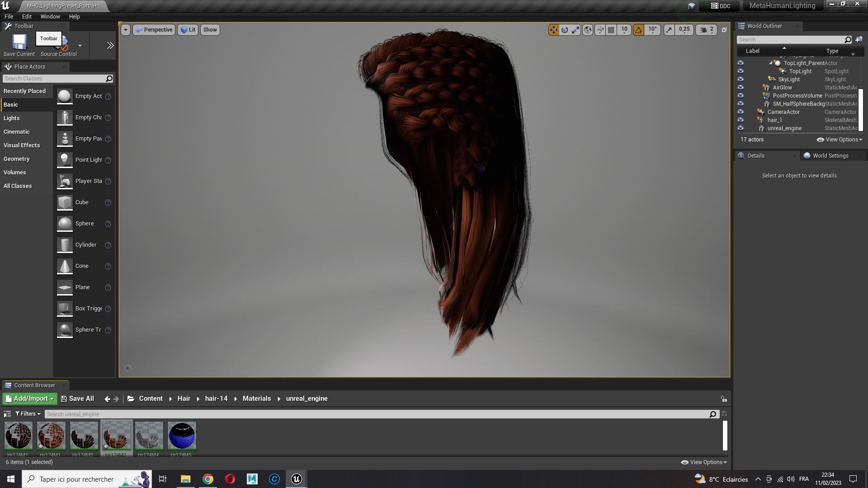Viewport: 868px width, 488px height.
Task: Select the rotate gizmo tool
Action: [565, 30]
